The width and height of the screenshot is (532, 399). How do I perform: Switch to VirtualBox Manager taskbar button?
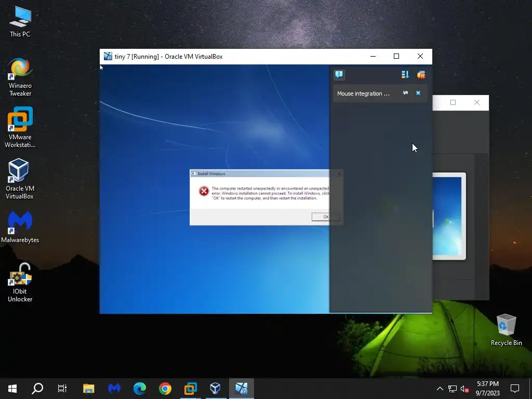coord(216,389)
